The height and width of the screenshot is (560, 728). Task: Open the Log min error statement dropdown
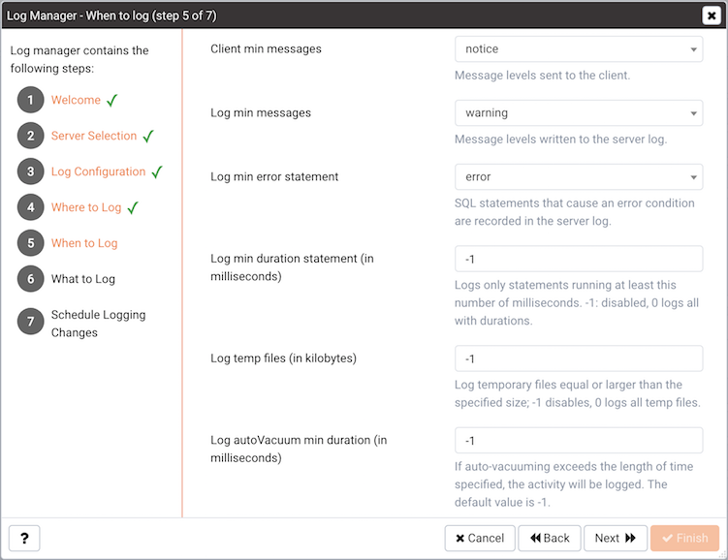pos(579,176)
